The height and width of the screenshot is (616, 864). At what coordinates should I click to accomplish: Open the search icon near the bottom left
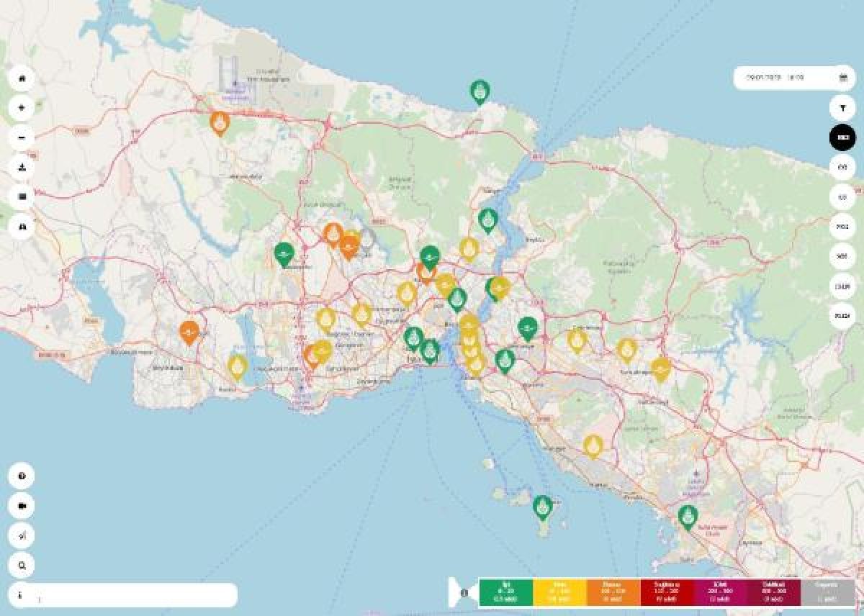[22, 566]
